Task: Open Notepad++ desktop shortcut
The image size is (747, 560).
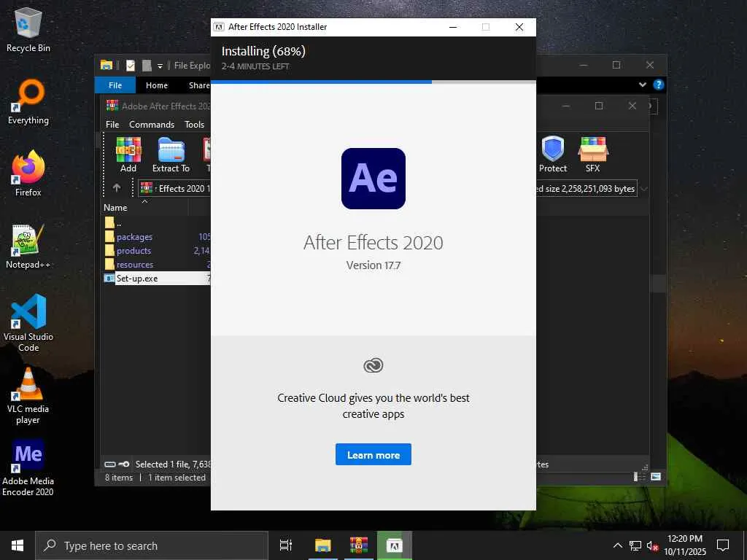Action: [x=28, y=246]
